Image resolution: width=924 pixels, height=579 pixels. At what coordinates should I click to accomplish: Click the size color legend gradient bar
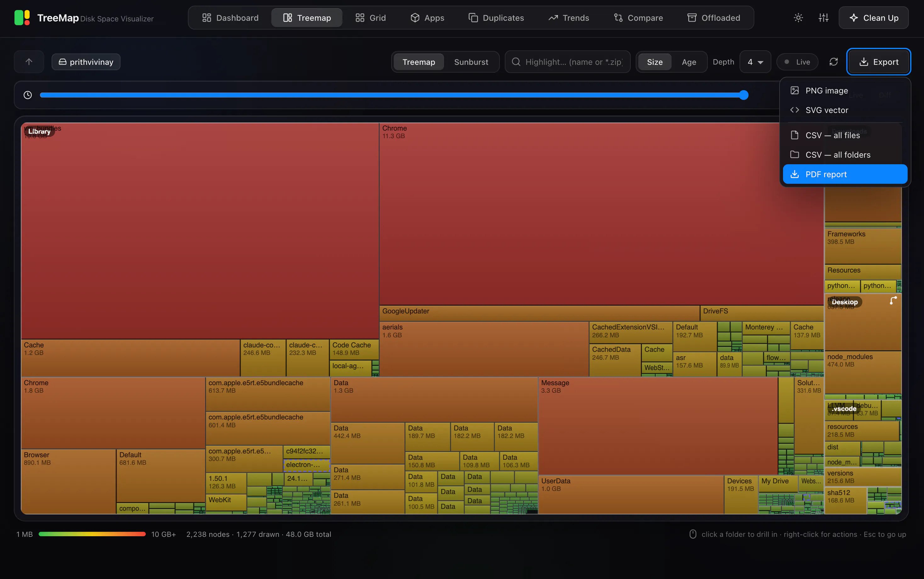point(92,534)
